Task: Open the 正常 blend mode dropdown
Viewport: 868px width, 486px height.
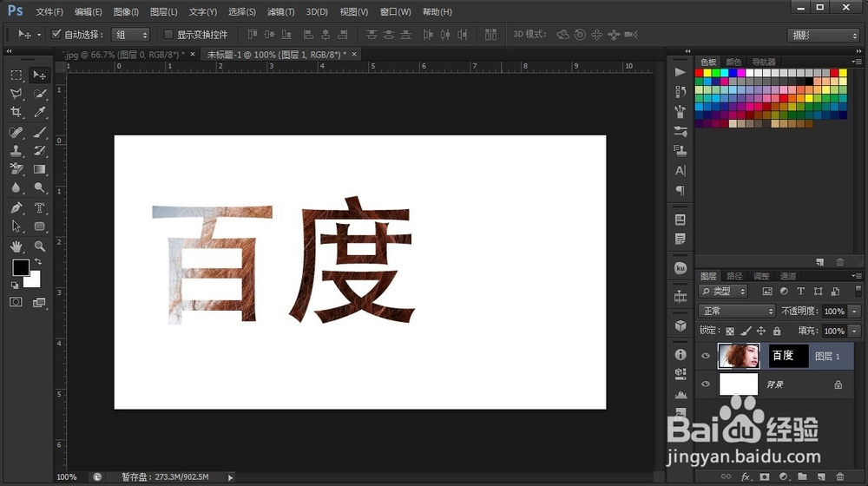Action: (737, 311)
